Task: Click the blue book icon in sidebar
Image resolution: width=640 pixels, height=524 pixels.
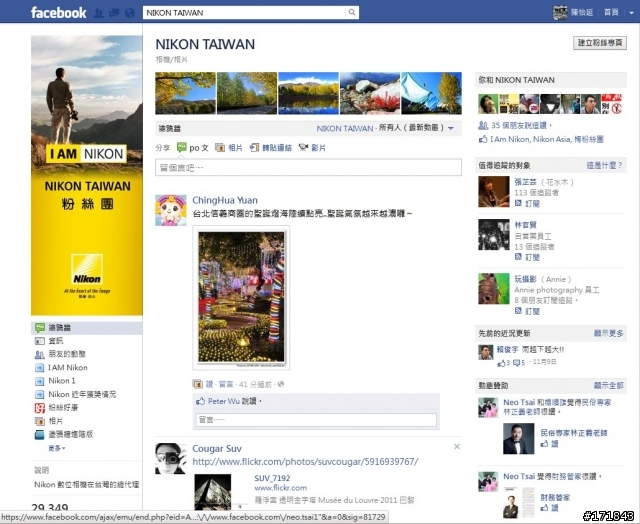Action: tap(40, 435)
